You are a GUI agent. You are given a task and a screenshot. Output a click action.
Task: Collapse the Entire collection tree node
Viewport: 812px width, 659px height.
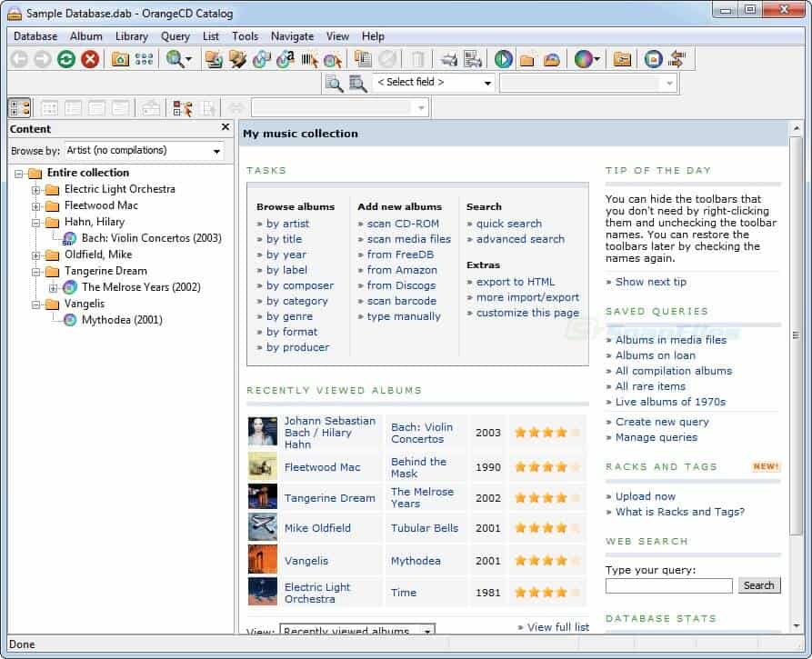click(x=19, y=174)
